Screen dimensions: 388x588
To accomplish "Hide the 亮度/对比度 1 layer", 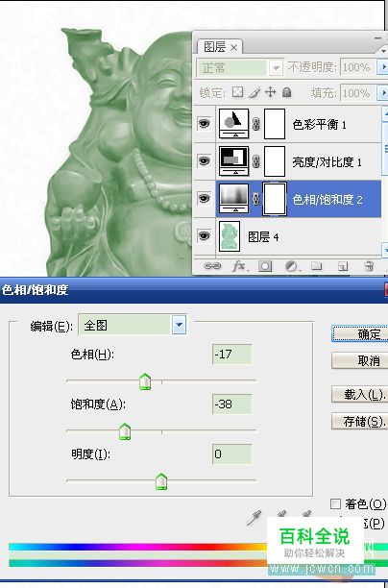I will tap(204, 161).
